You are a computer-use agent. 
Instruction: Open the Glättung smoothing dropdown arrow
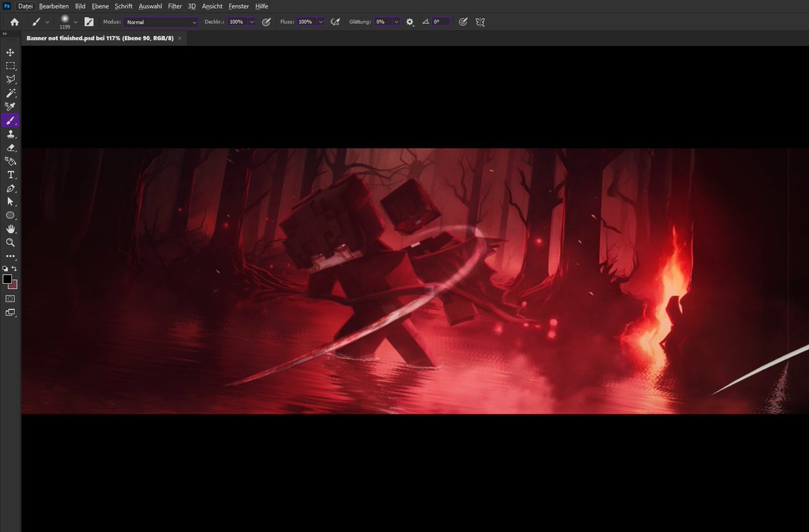[x=396, y=22]
